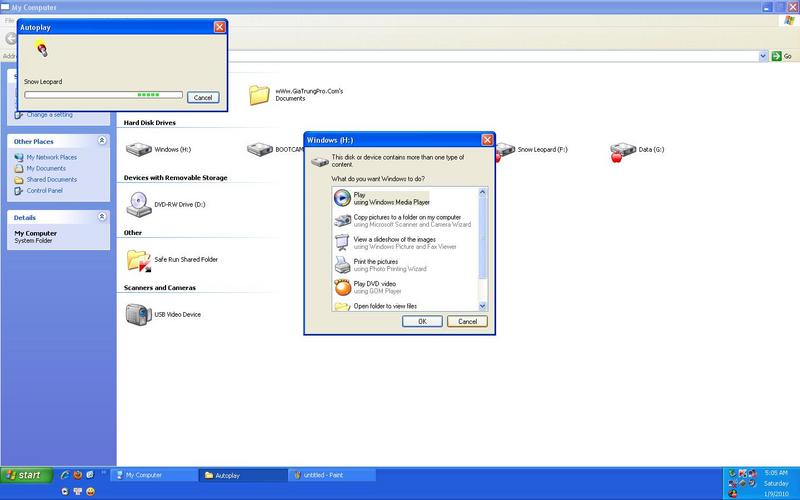Open the Data (G:) drive
This screenshot has width=800, height=500.
[x=640, y=150]
